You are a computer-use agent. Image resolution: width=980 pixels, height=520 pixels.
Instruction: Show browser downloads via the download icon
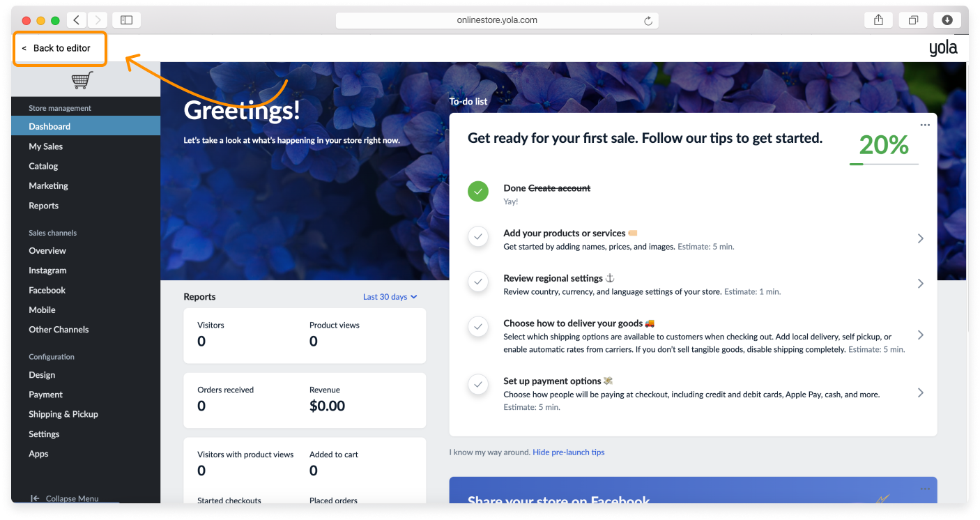point(947,20)
